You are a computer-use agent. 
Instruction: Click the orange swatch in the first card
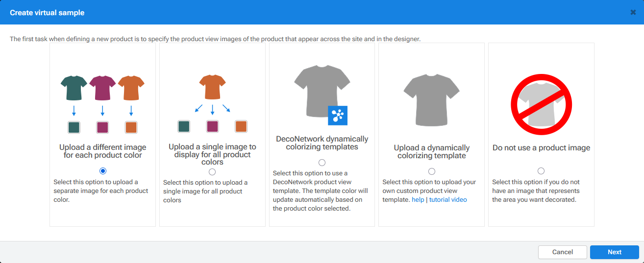pos(131,127)
